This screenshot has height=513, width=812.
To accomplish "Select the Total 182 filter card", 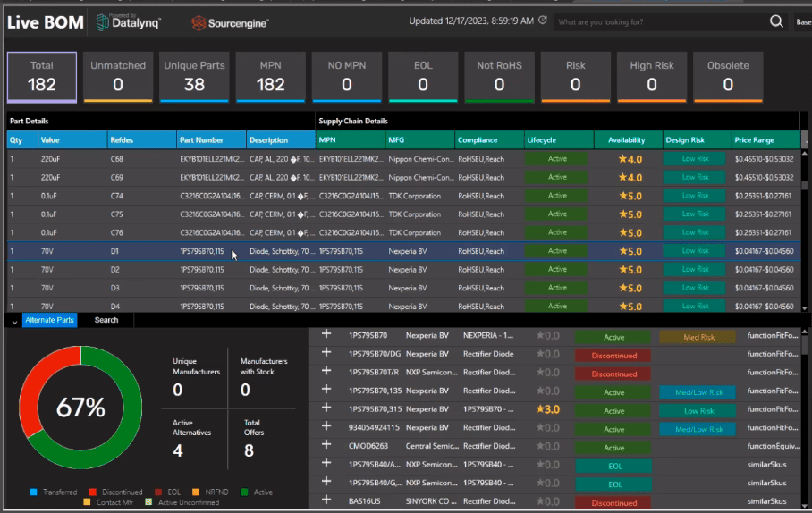I will [41, 77].
